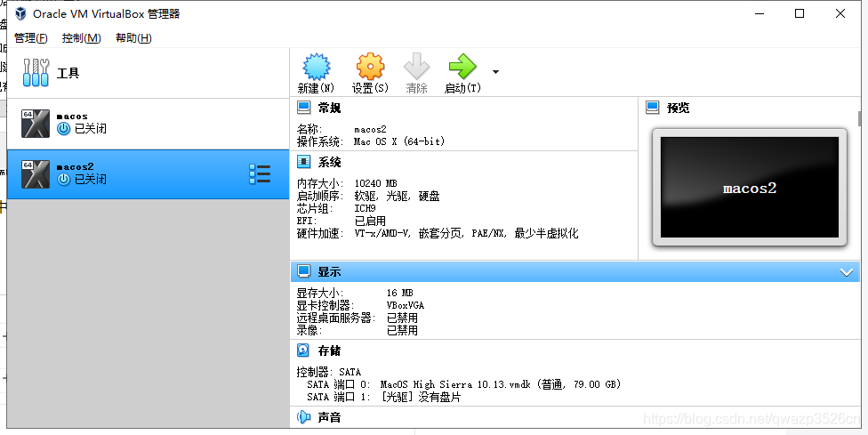Open 设置(S) settings gear icon
This screenshot has width=868, height=435.
(370, 67)
